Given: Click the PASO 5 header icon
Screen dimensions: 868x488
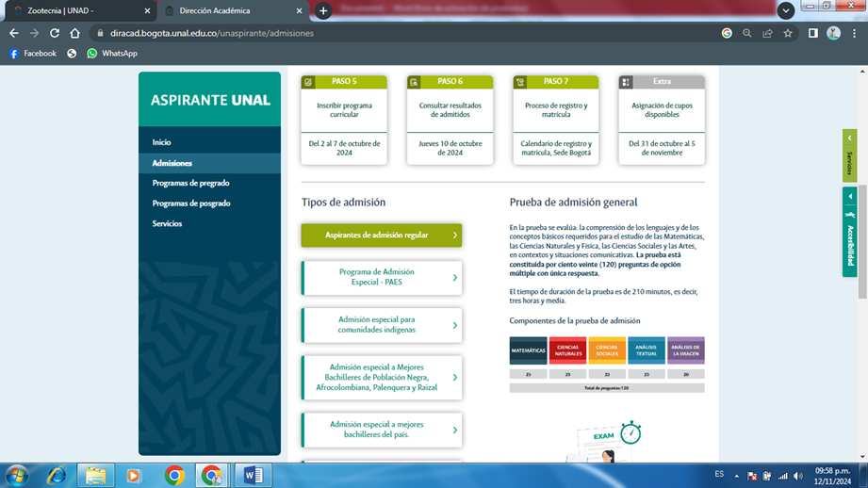Looking at the screenshot, I should tap(308, 82).
